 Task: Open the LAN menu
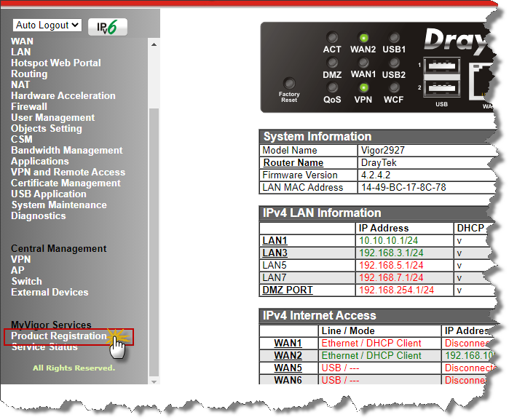[21, 52]
